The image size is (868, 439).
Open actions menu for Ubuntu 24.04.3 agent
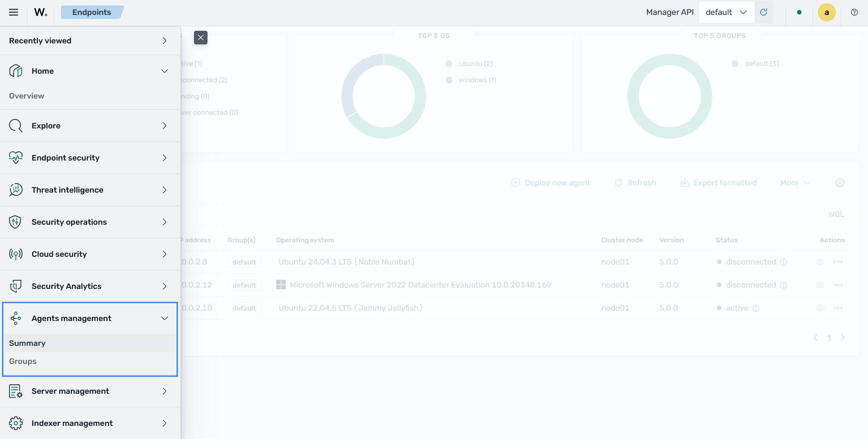pos(838,262)
